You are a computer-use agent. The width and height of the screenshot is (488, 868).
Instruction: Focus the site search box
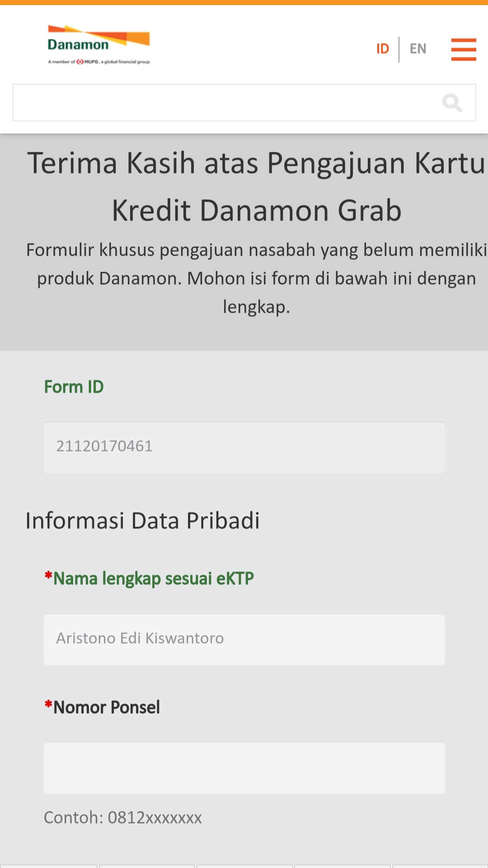click(x=244, y=103)
